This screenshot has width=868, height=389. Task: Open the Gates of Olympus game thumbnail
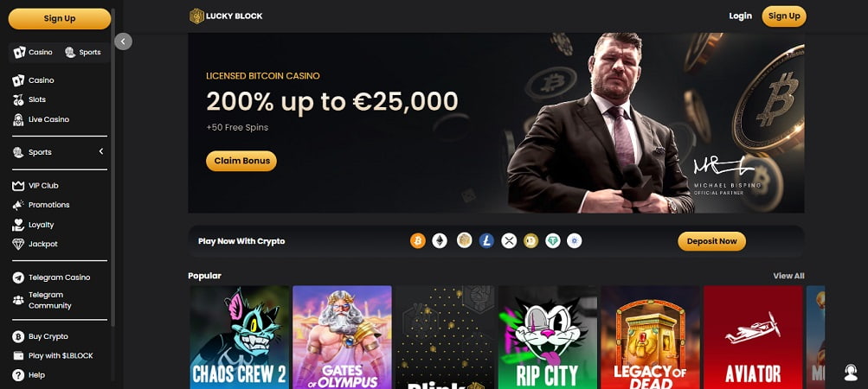click(x=342, y=337)
